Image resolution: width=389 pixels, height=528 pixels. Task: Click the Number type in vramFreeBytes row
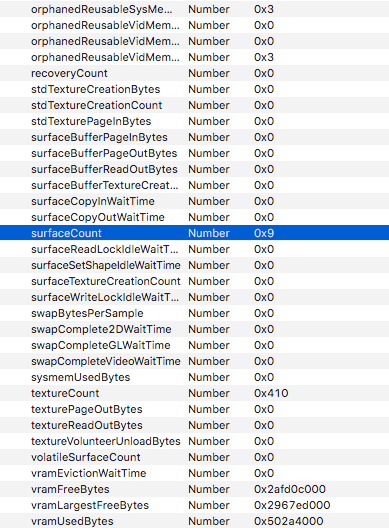209,489
